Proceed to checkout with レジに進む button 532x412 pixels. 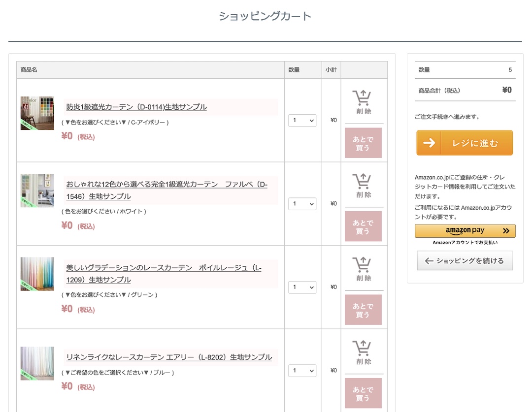465,143
